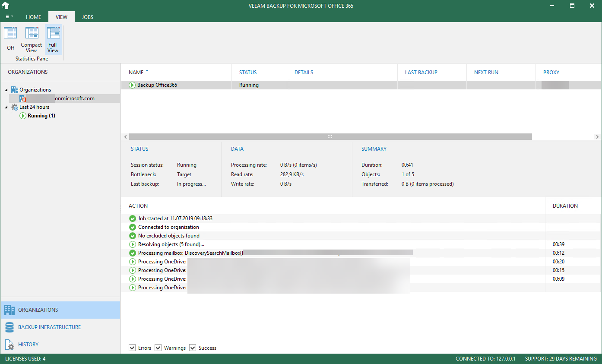Turn Statistics Pane Off

pyautogui.click(x=10, y=39)
